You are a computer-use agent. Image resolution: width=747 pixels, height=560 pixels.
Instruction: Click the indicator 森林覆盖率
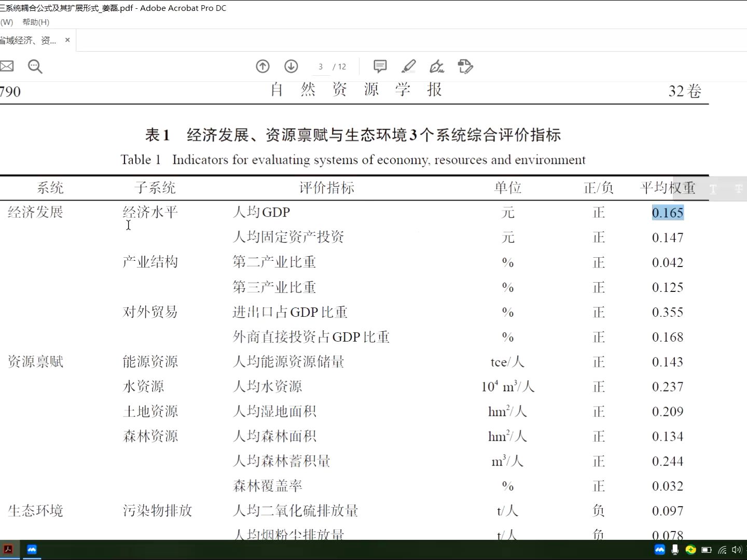pyautogui.click(x=268, y=486)
